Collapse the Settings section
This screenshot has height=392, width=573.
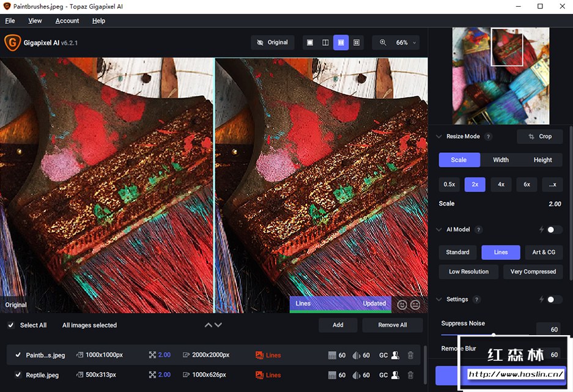point(439,299)
